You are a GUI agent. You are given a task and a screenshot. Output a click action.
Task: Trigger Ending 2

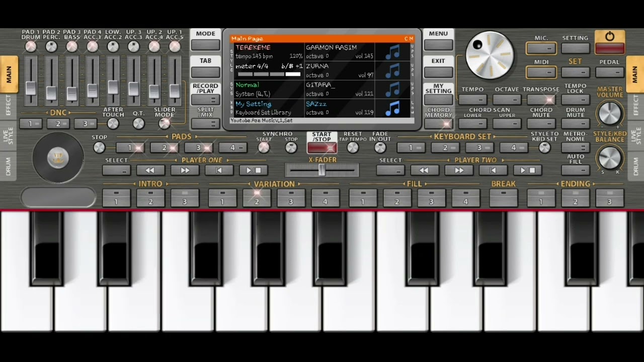pyautogui.click(x=575, y=198)
